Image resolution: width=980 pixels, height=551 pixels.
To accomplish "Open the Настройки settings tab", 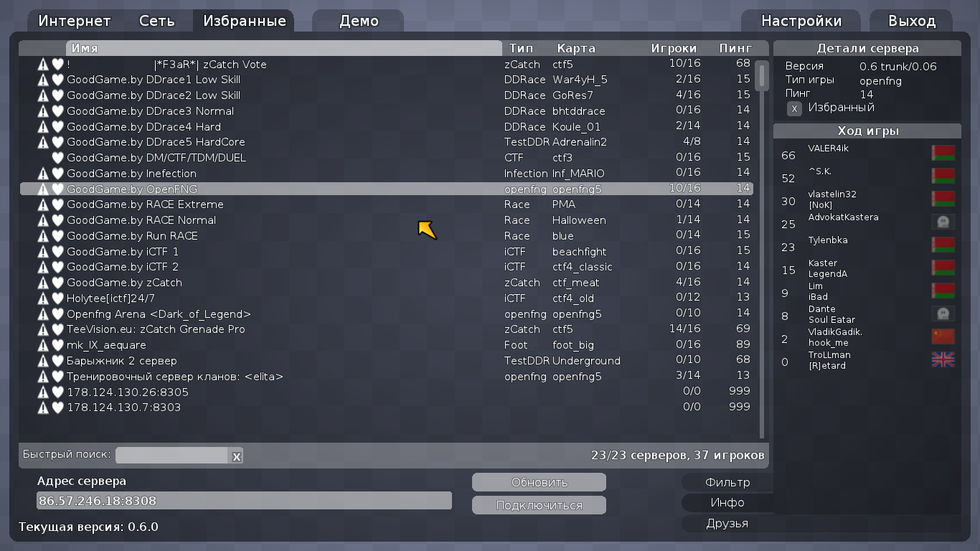I will point(801,21).
